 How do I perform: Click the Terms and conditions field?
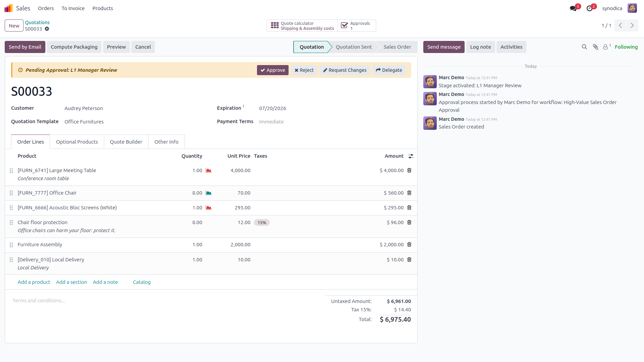point(39,301)
